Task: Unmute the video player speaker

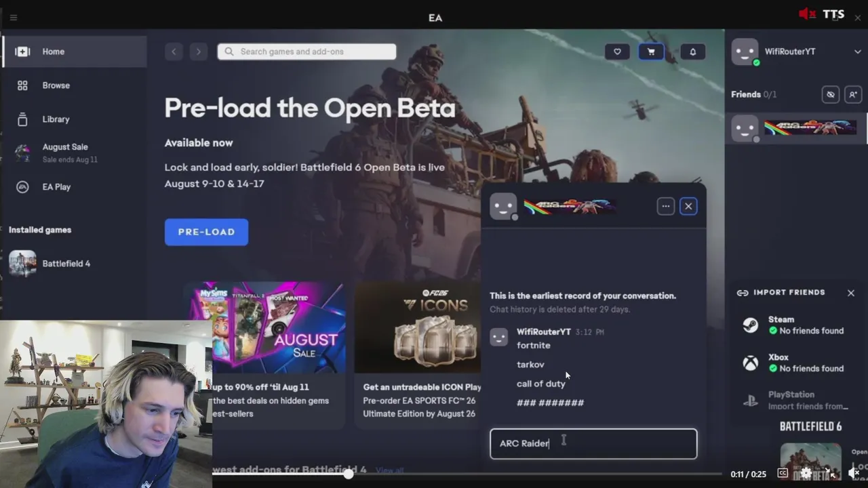Action: click(x=854, y=473)
